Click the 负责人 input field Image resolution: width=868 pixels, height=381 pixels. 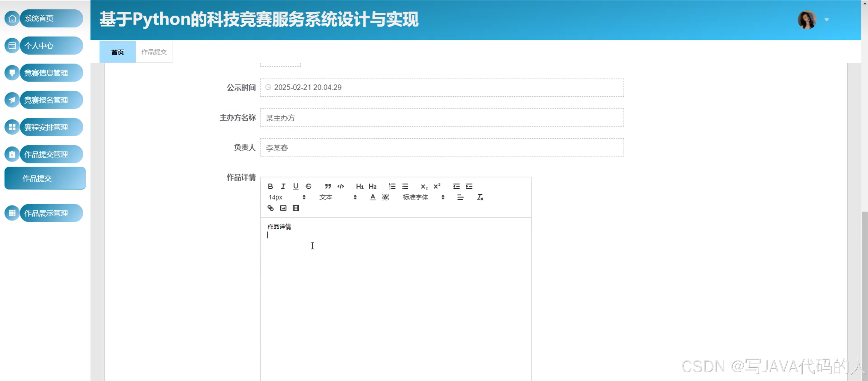pos(442,148)
